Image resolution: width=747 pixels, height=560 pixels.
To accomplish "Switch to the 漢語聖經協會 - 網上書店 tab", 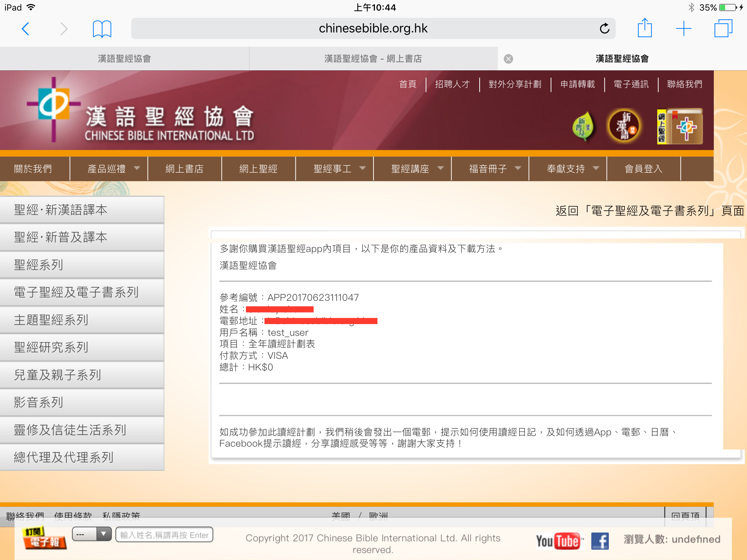I will coord(373,59).
